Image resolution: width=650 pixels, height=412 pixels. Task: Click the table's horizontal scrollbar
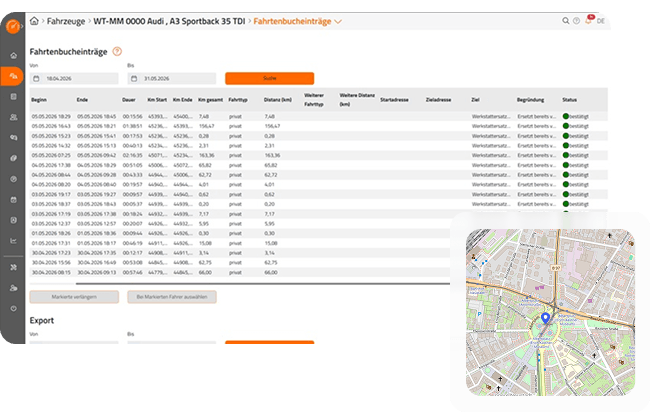click(263, 284)
